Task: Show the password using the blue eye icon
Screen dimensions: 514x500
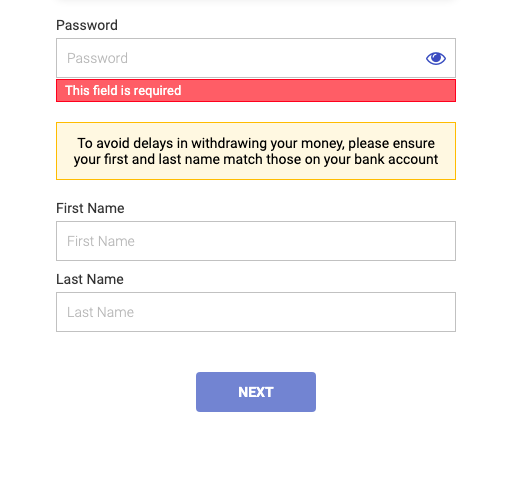Action: point(436,58)
